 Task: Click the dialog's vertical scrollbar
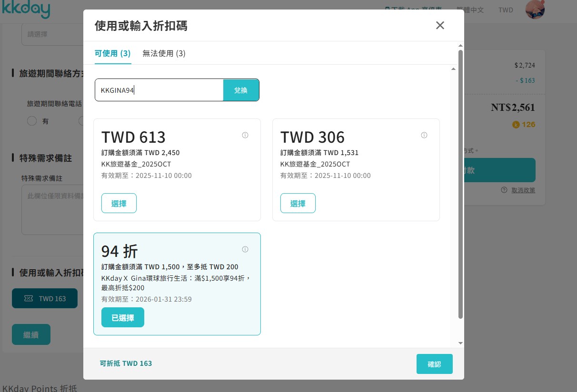click(460, 183)
